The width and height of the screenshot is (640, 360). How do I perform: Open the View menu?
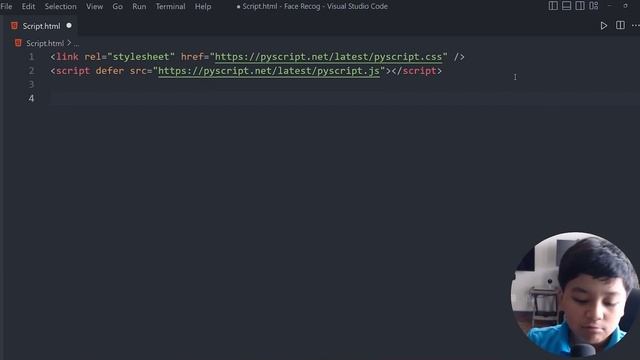coord(94,7)
